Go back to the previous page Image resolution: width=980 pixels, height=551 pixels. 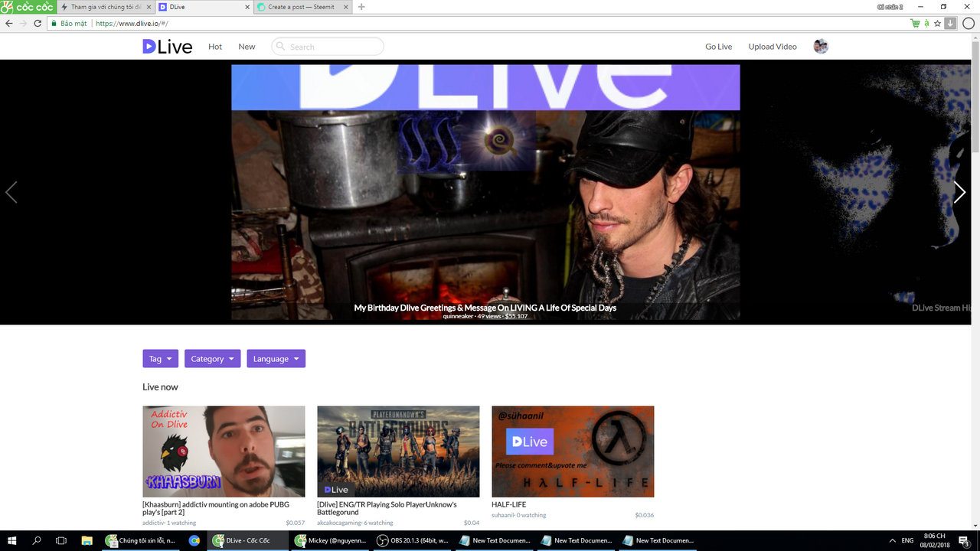point(9,23)
